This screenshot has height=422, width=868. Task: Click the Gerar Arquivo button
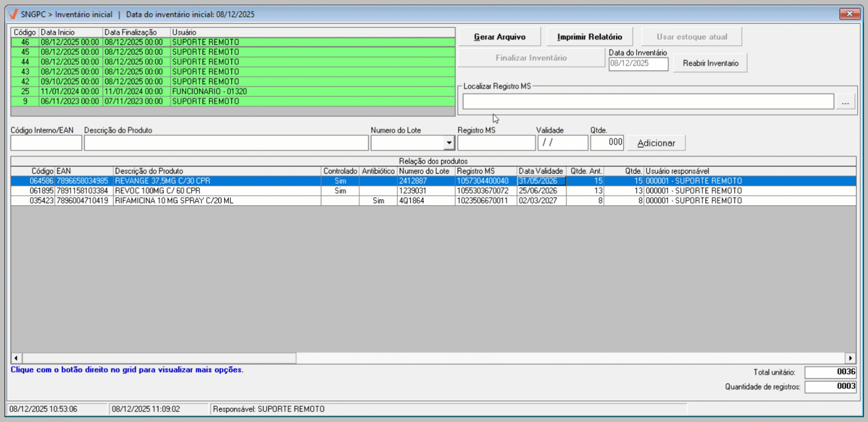click(499, 37)
